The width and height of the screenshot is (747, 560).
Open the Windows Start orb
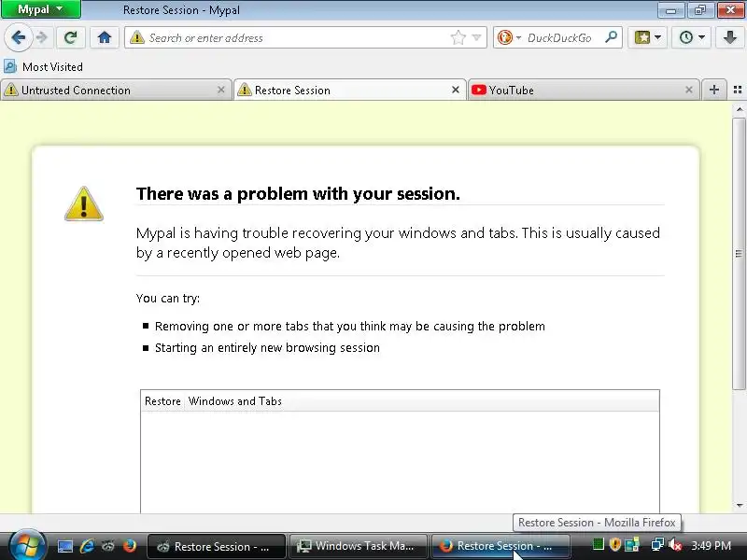pos(27,545)
